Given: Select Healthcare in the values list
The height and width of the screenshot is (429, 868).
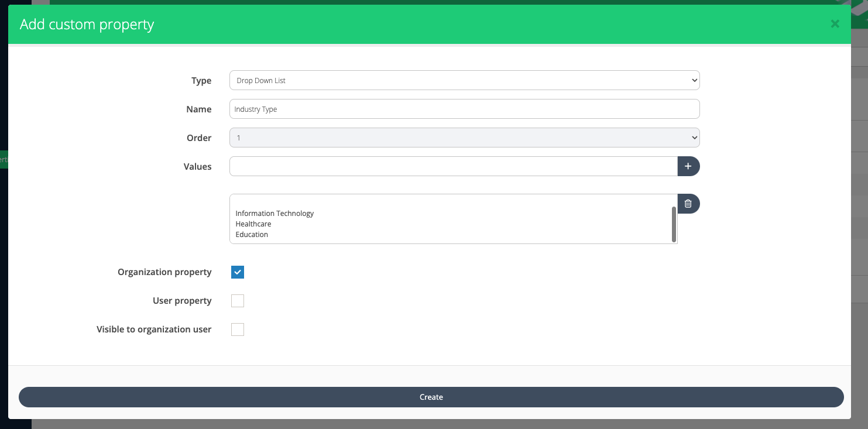Looking at the screenshot, I should coord(253,224).
